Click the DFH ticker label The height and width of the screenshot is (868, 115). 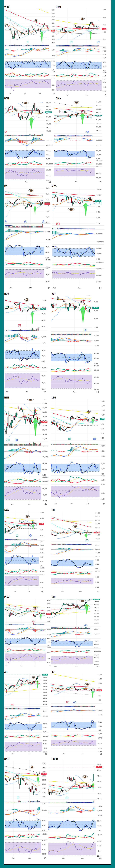pos(7,99)
